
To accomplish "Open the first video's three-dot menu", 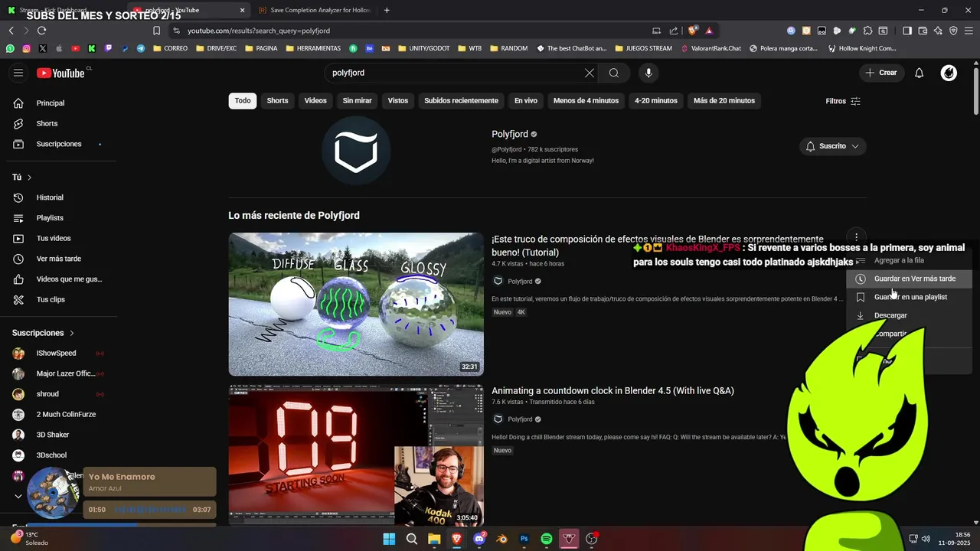I will pos(856,237).
